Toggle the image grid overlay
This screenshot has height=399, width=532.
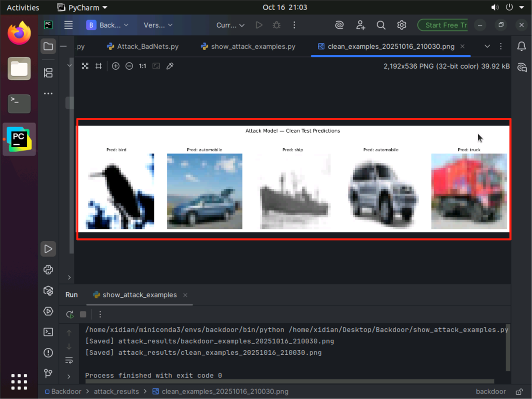pos(98,66)
